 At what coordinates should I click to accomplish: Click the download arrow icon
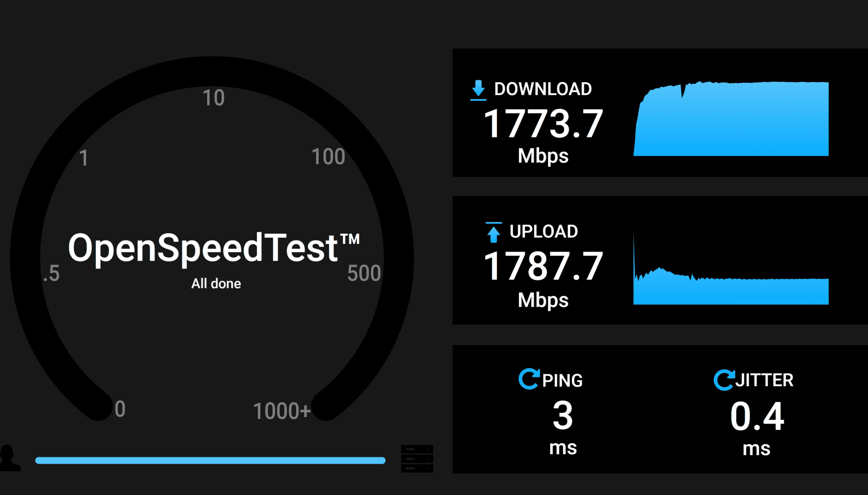pos(478,90)
